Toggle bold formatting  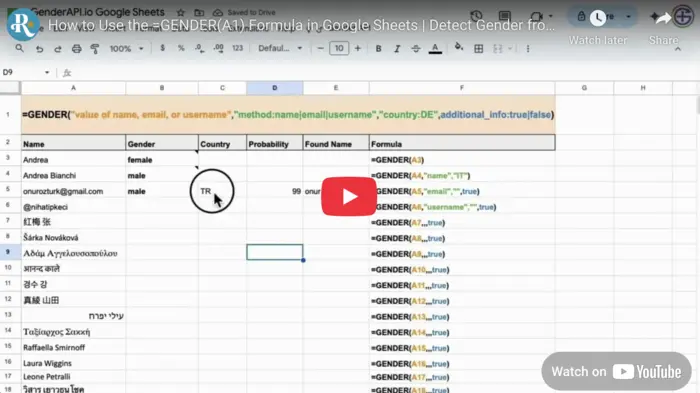pos(378,49)
